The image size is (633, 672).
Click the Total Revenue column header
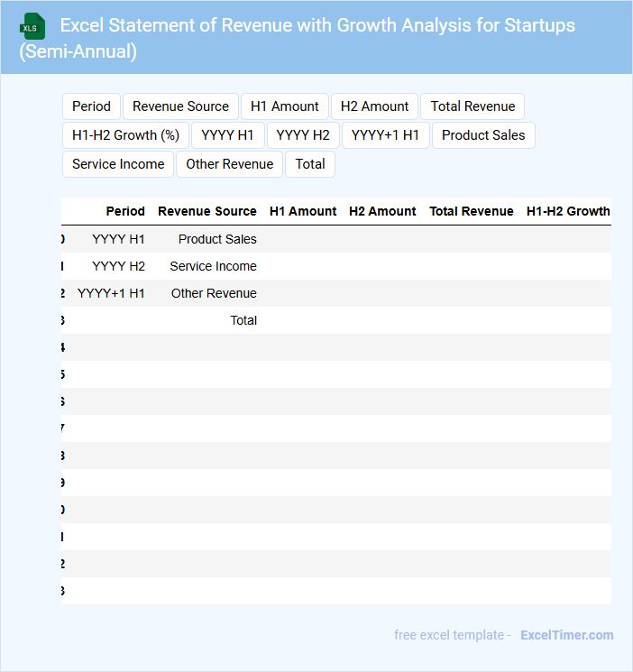[471, 211]
